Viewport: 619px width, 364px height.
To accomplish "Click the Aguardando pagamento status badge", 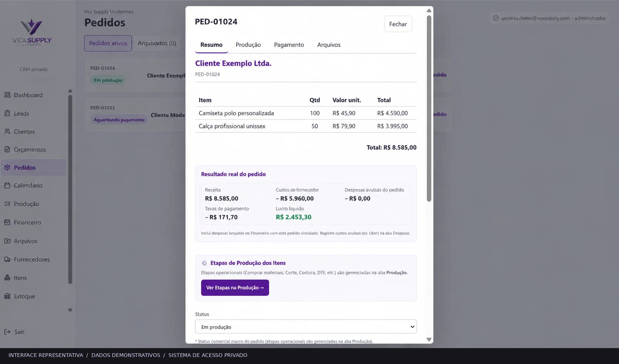I will [x=119, y=120].
